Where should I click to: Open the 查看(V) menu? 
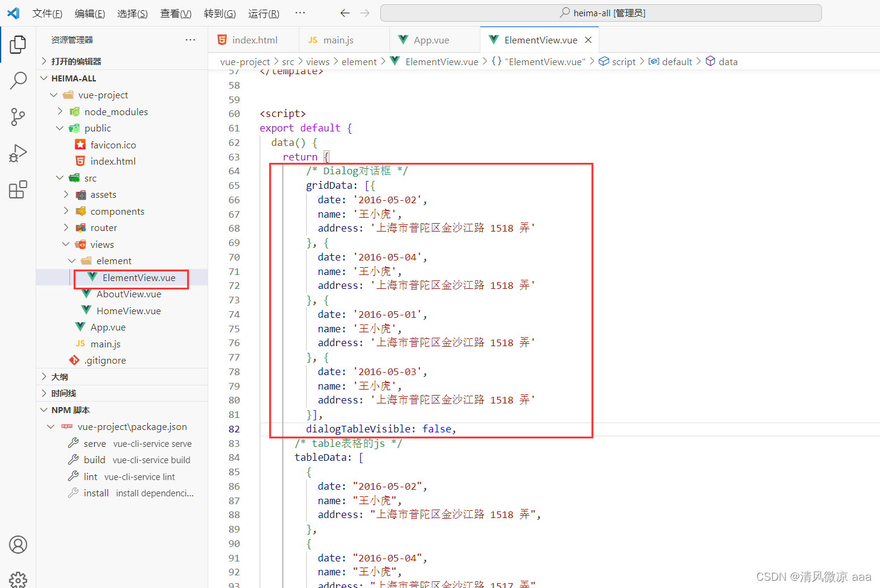coord(176,13)
